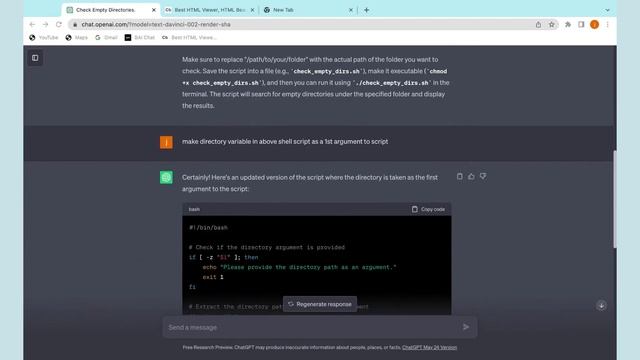Click Copy code on bash block
The width and height of the screenshot is (640, 360).
[428, 209]
